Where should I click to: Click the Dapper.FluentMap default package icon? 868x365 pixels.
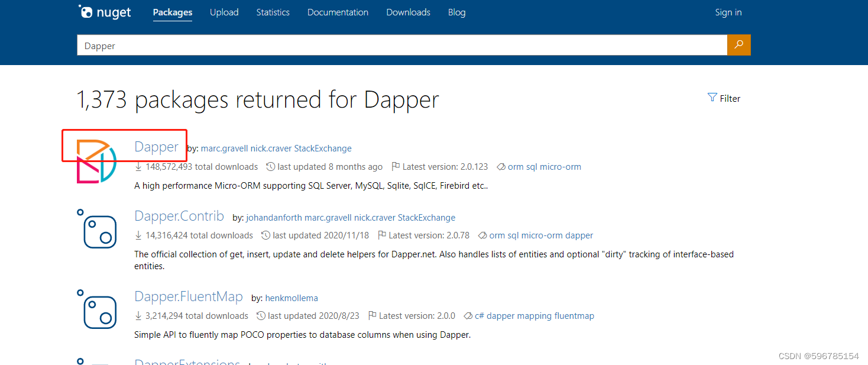[97, 308]
